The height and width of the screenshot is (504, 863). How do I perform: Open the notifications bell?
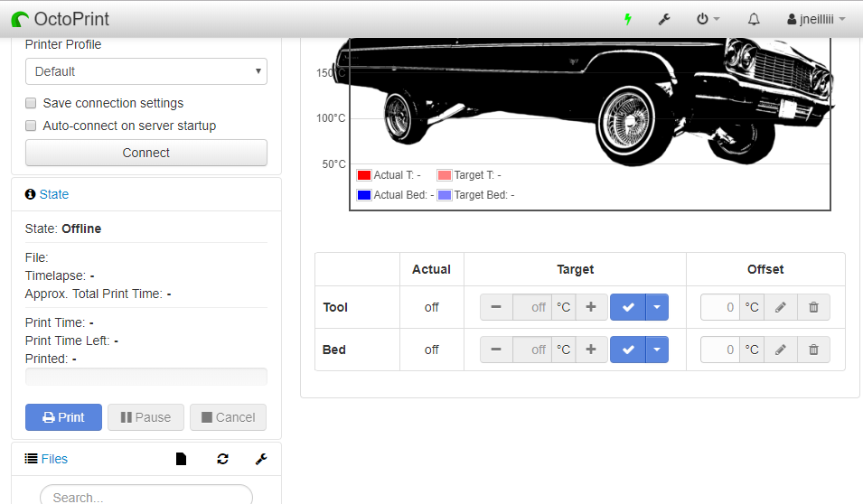click(754, 19)
